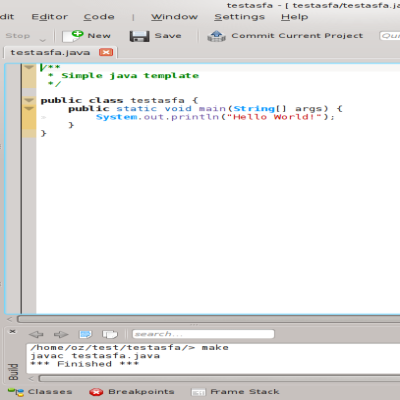Click the opening '/**' comment line
400x400 pixels.
(50, 67)
